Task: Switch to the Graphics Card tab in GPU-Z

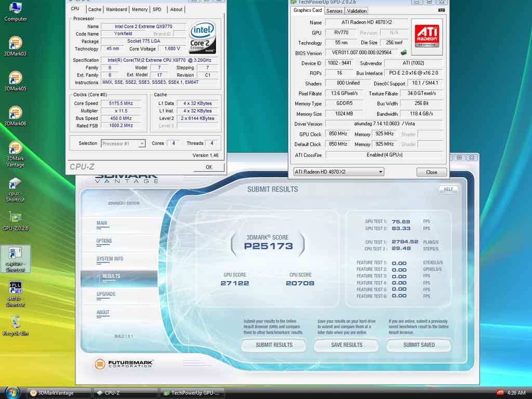Action: coord(308,10)
